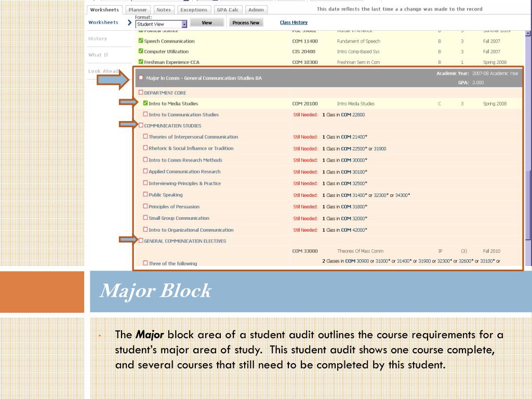Click the Public Speaking COM 31400* requirement text
Screen dimensions: 532x399
pos(366,195)
